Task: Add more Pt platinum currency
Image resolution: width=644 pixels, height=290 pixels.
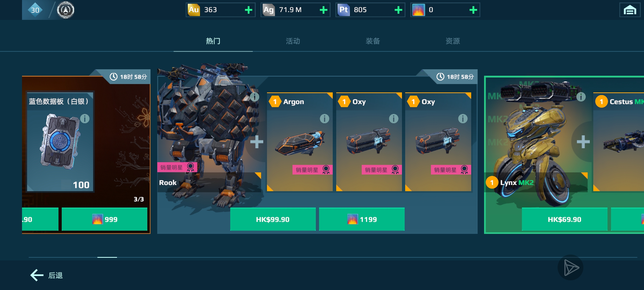Action: [398, 10]
